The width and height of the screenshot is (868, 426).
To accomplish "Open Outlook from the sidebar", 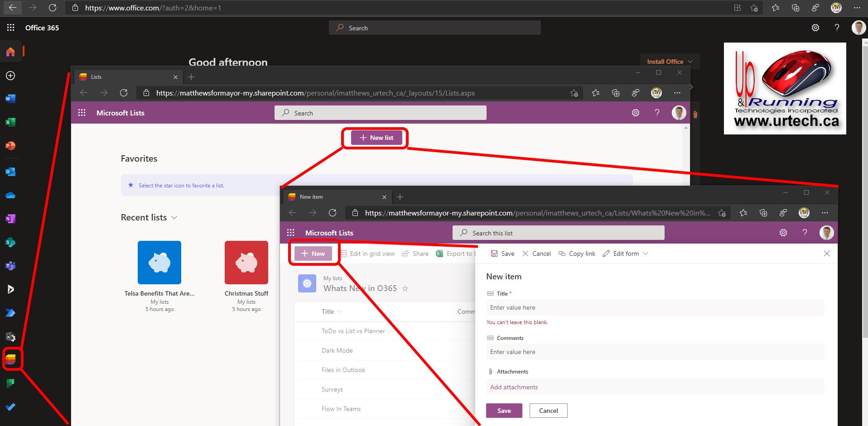I will click(10, 172).
